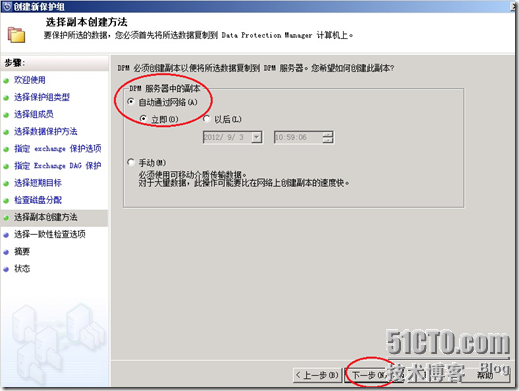Click the 选择一致性检查选项 step
Screen dimensions: 519x391
(50, 234)
